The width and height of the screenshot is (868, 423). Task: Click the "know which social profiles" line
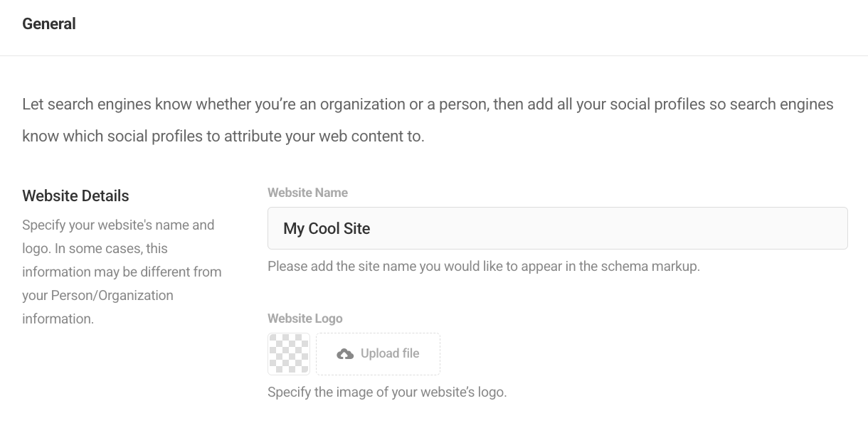tap(223, 136)
